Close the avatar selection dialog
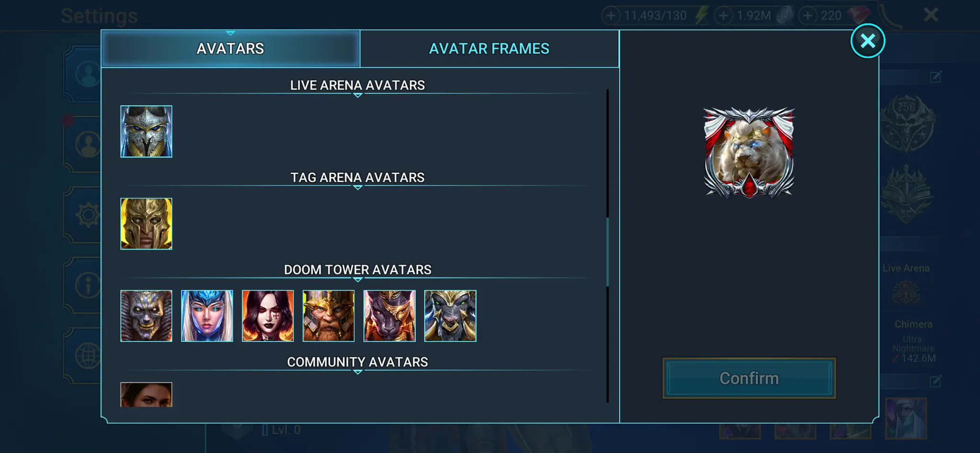This screenshot has height=453, width=980. click(868, 41)
